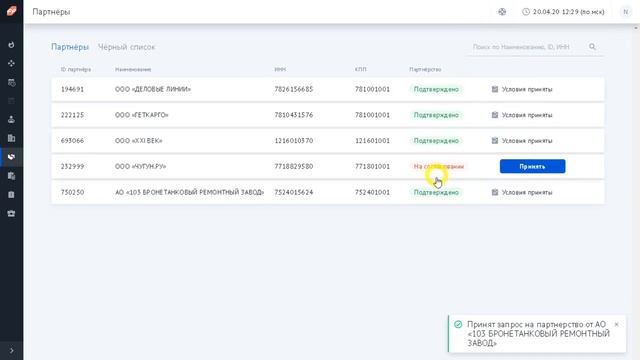640x360 pixels.
Task: Click ИНН value 7826156685
Action: 293,89
